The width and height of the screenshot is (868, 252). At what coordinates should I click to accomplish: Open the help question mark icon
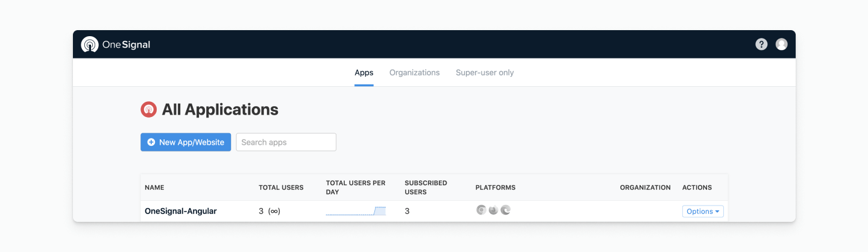[x=761, y=44]
